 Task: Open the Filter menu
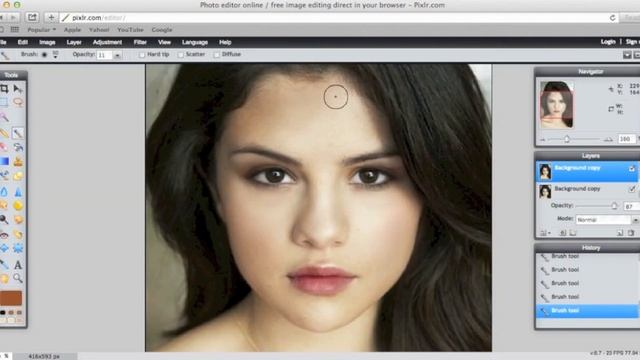click(140, 42)
